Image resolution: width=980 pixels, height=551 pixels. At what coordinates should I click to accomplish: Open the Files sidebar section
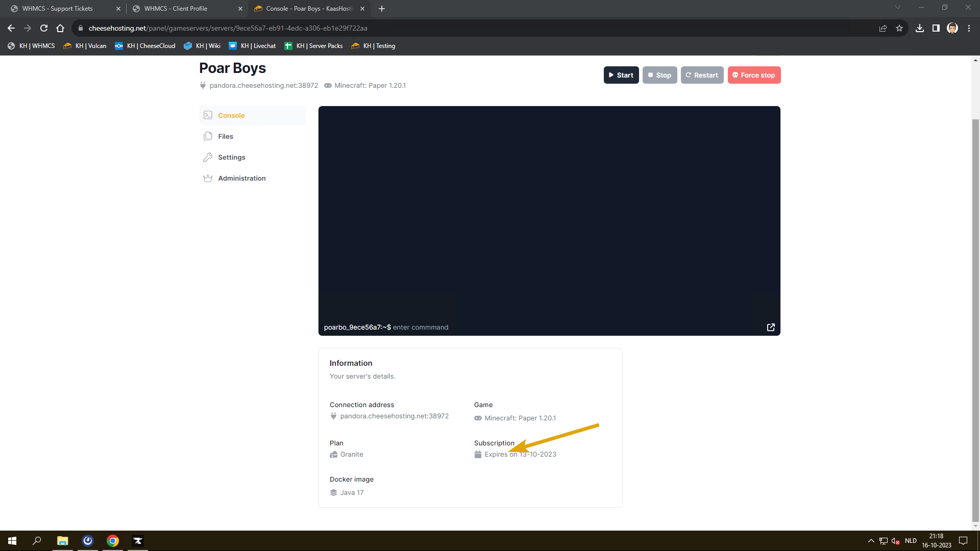[x=225, y=136]
